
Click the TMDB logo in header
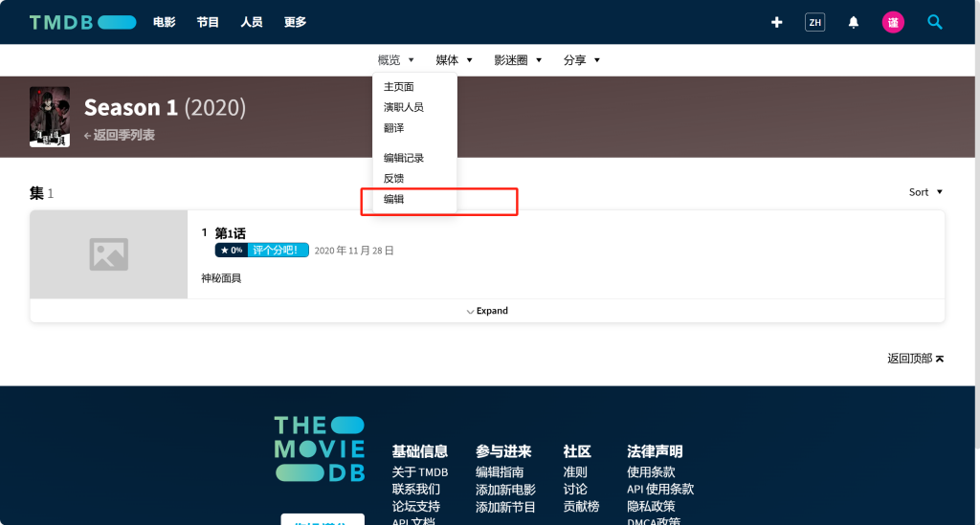(x=82, y=22)
